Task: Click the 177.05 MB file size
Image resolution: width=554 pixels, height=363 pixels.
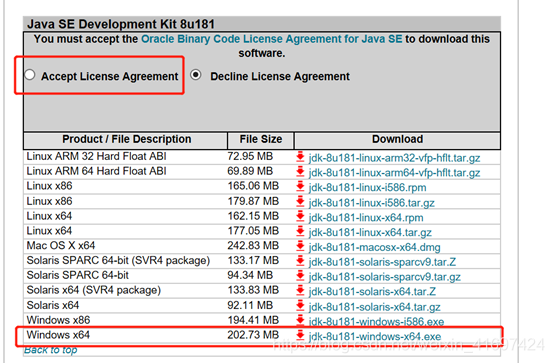Action: (x=253, y=231)
